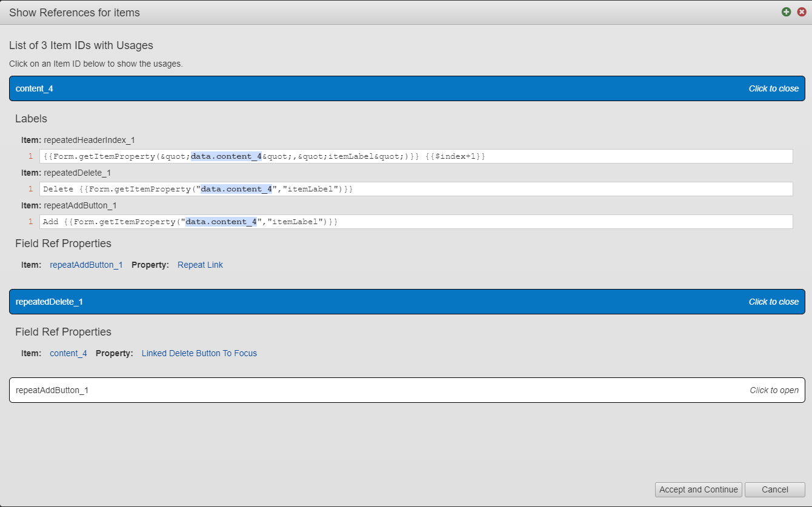Click highlighted data.content_4 in the Delete label code
The image size is (812, 507).
(x=236, y=189)
